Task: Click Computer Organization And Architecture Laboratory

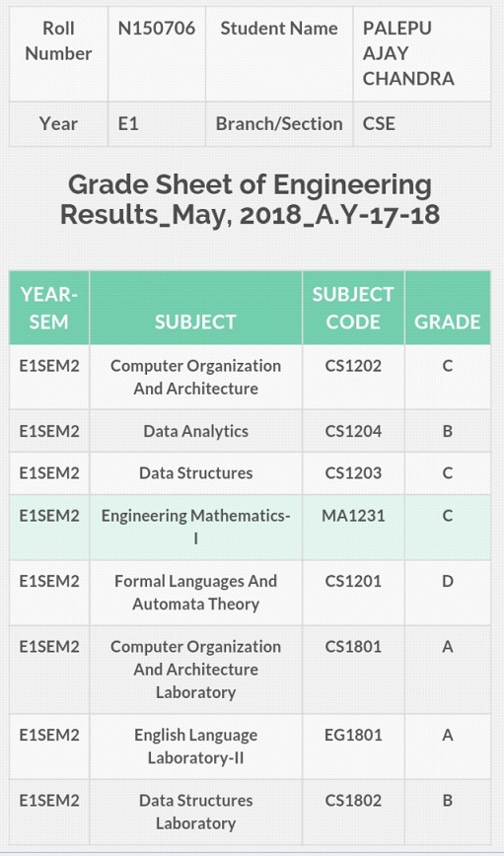Action: [195, 670]
